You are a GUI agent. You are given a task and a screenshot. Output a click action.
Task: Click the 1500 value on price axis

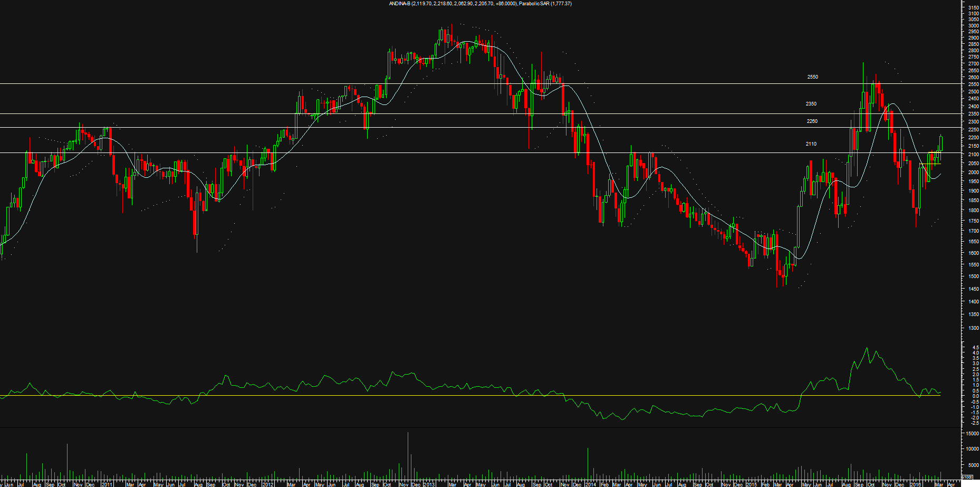973,276
